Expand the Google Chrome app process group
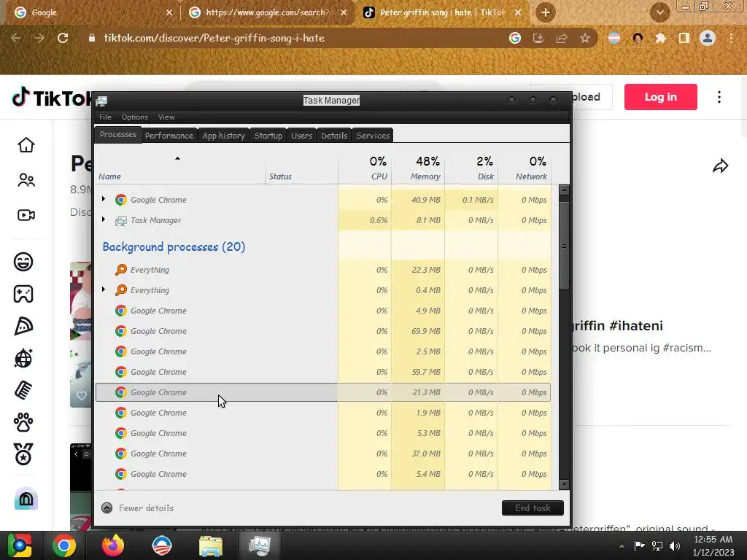The height and width of the screenshot is (560, 747). 104,199
